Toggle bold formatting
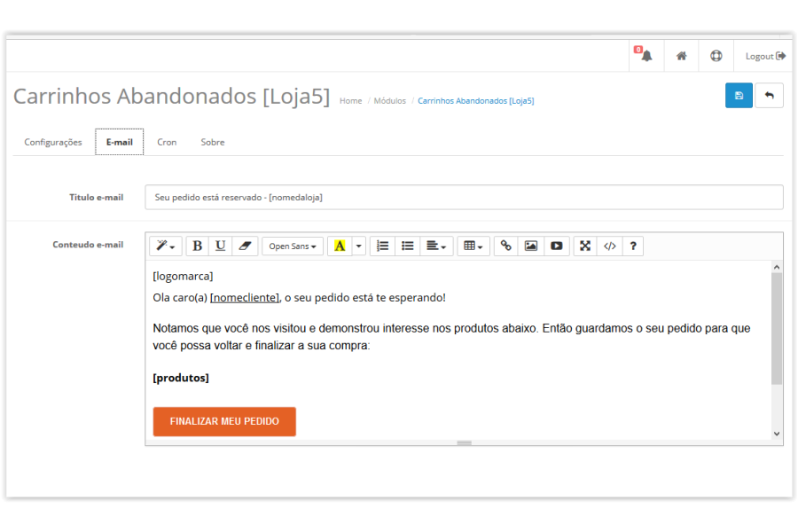This screenshot has height=532, width=798. click(198, 246)
